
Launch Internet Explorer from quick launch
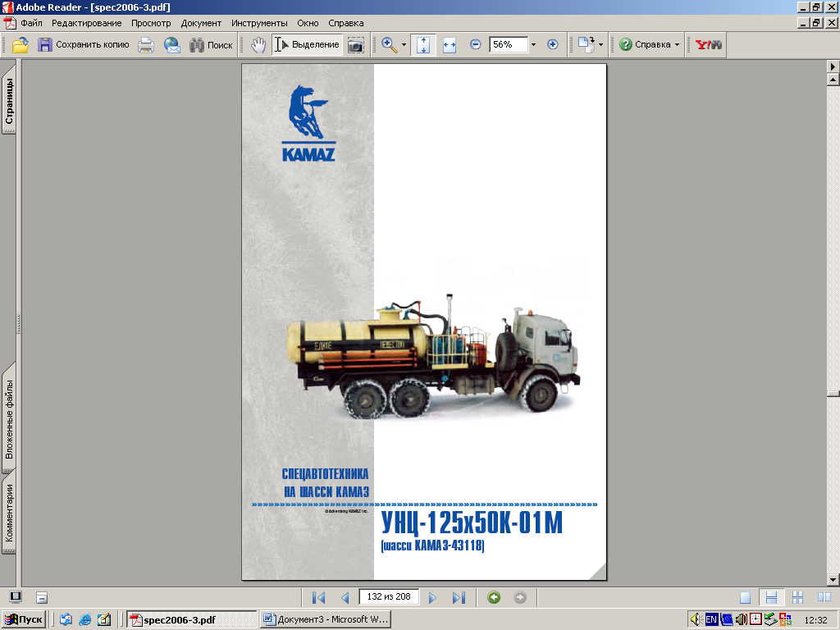tap(84, 620)
